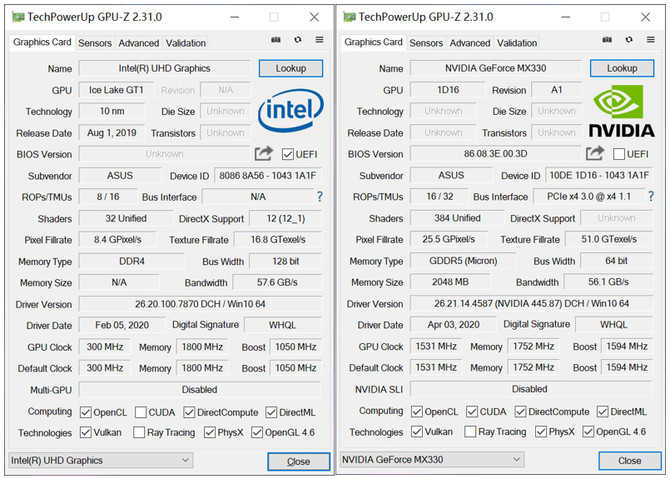This screenshot has width=670, height=479.
Task: Open Validation tab in Intel window
Action: pyautogui.click(x=186, y=43)
